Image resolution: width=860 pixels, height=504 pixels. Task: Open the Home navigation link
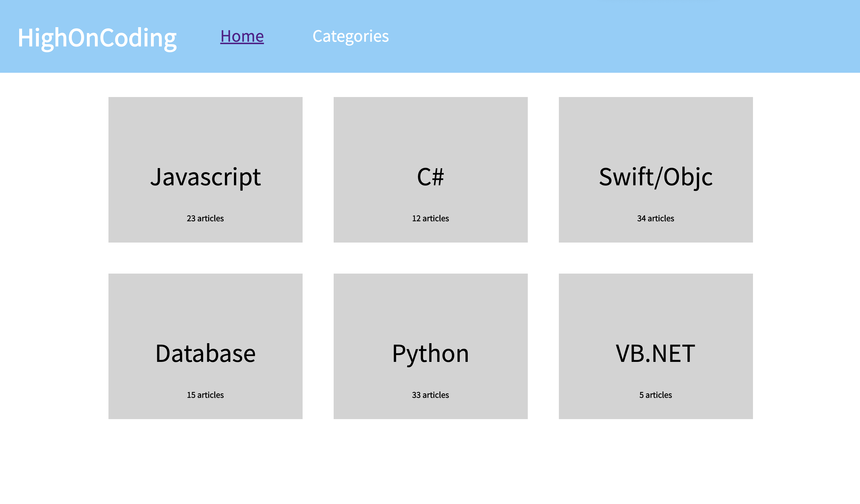coord(242,36)
